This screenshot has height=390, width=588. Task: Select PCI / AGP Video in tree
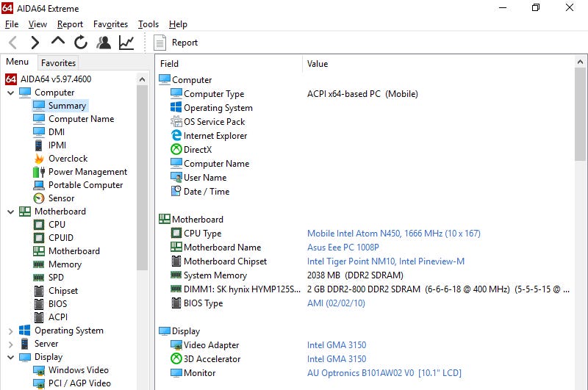tap(72, 383)
